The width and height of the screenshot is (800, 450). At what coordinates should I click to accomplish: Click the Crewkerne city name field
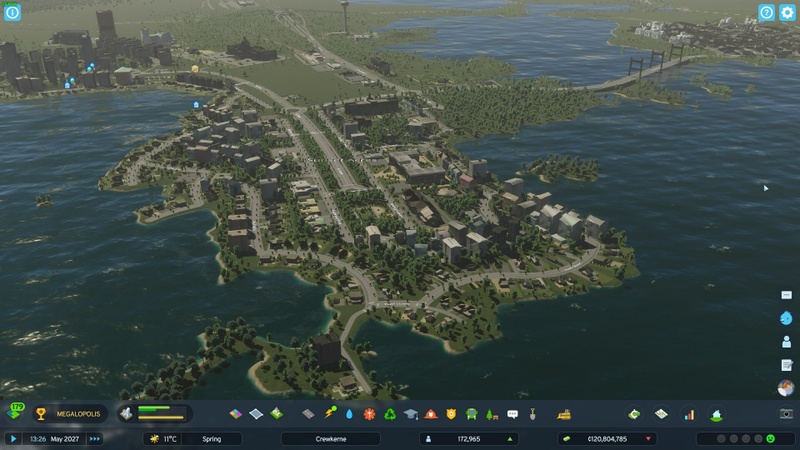point(331,439)
